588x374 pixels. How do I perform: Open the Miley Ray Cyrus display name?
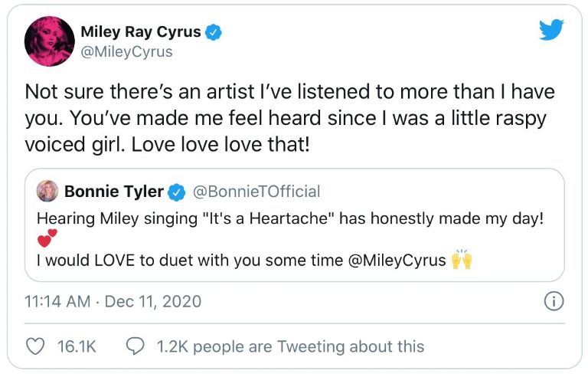click(x=141, y=32)
